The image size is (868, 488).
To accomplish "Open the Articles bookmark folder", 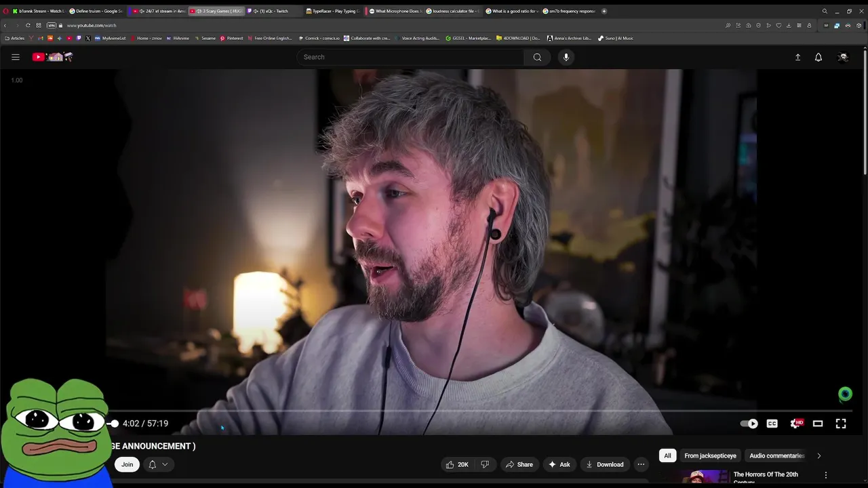I will pyautogui.click(x=15, y=38).
